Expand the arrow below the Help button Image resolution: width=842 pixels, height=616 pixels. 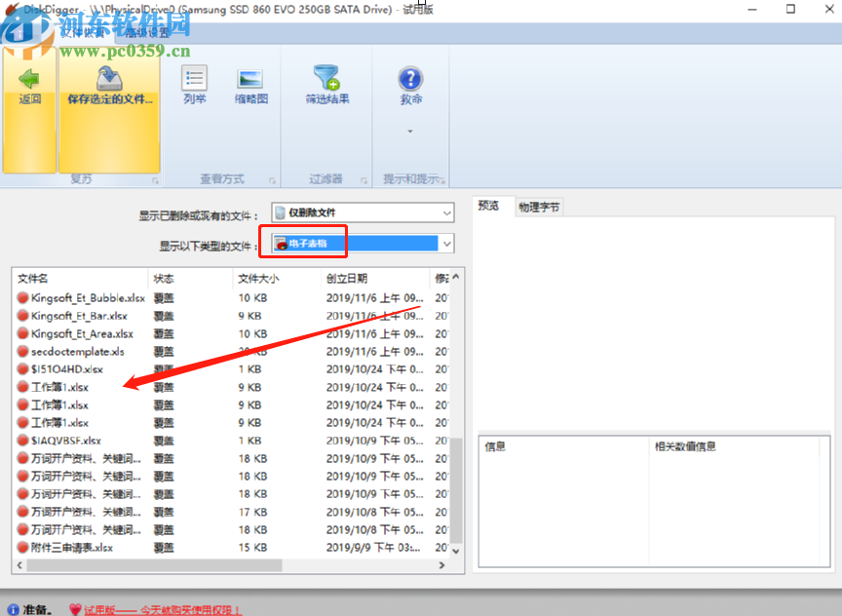pos(410,131)
